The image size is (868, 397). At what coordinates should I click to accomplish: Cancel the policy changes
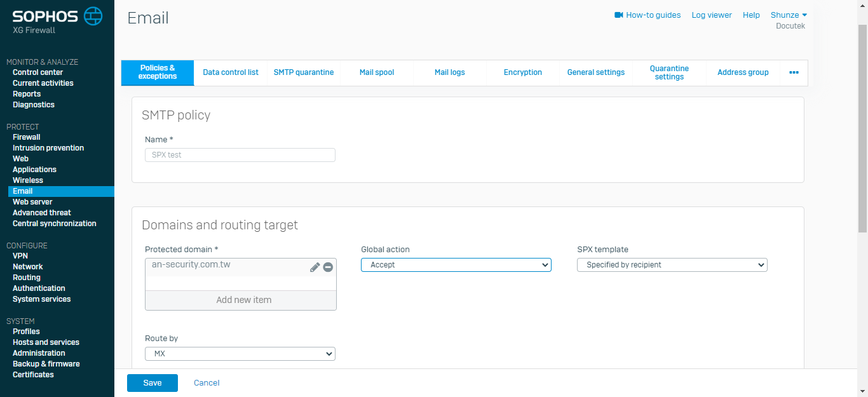pos(207,383)
